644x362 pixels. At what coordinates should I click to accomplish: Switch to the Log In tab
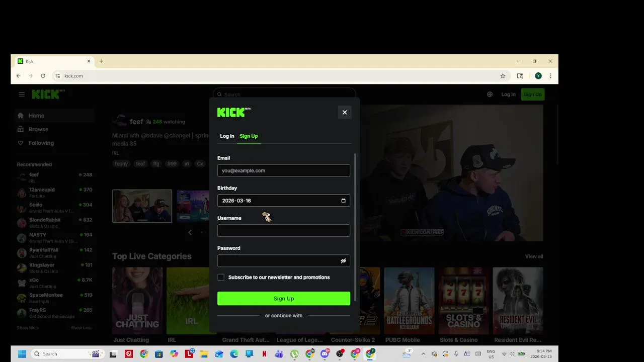tap(227, 136)
